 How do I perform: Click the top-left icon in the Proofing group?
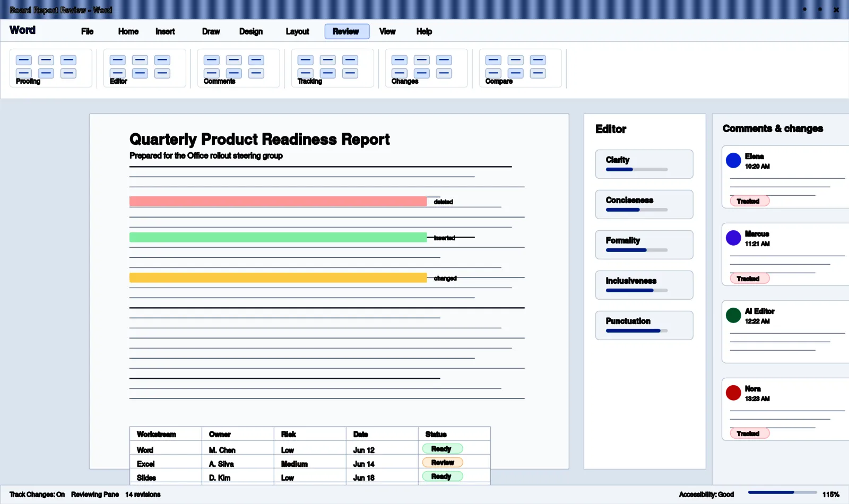pos(24,60)
